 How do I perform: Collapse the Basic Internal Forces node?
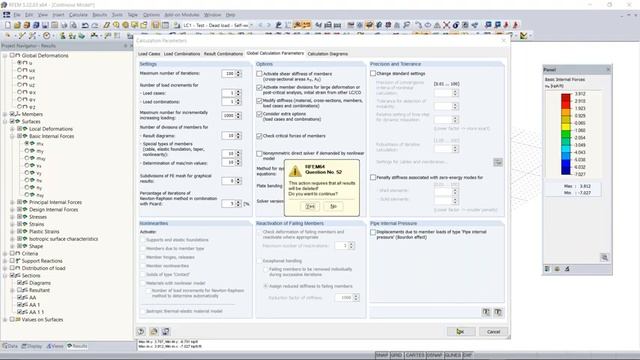12,136
